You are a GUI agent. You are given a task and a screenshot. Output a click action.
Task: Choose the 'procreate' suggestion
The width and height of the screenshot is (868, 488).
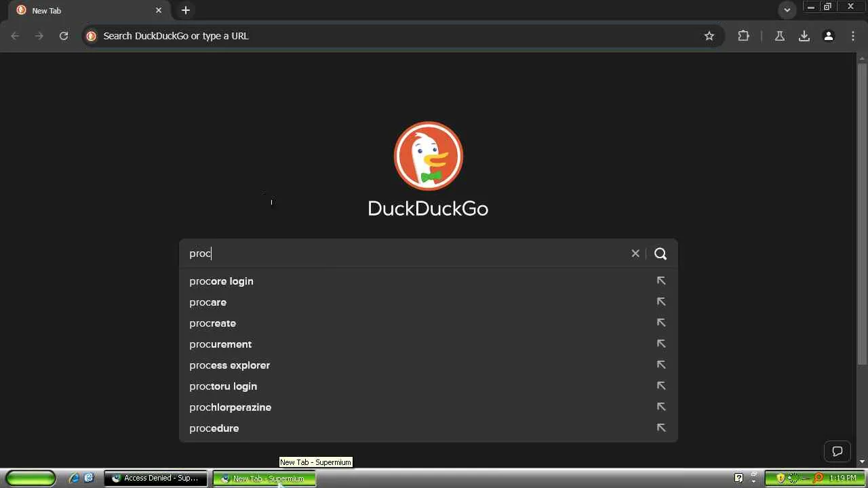pyautogui.click(x=429, y=323)
